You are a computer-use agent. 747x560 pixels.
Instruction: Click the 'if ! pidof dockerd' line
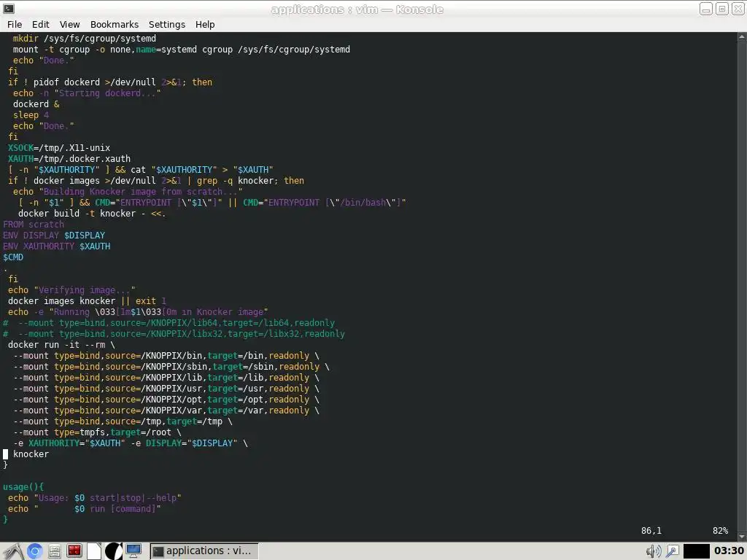point(110,82)
